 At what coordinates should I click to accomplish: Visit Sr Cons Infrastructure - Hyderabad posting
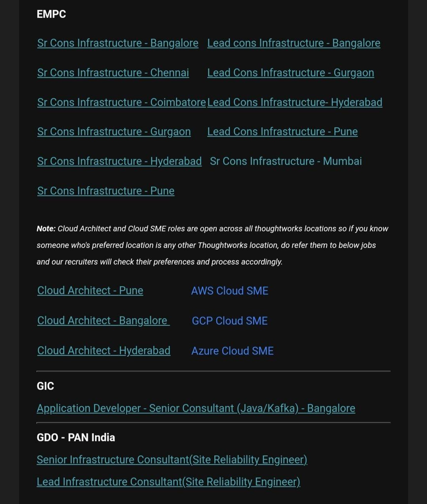(x=119, y=161)
